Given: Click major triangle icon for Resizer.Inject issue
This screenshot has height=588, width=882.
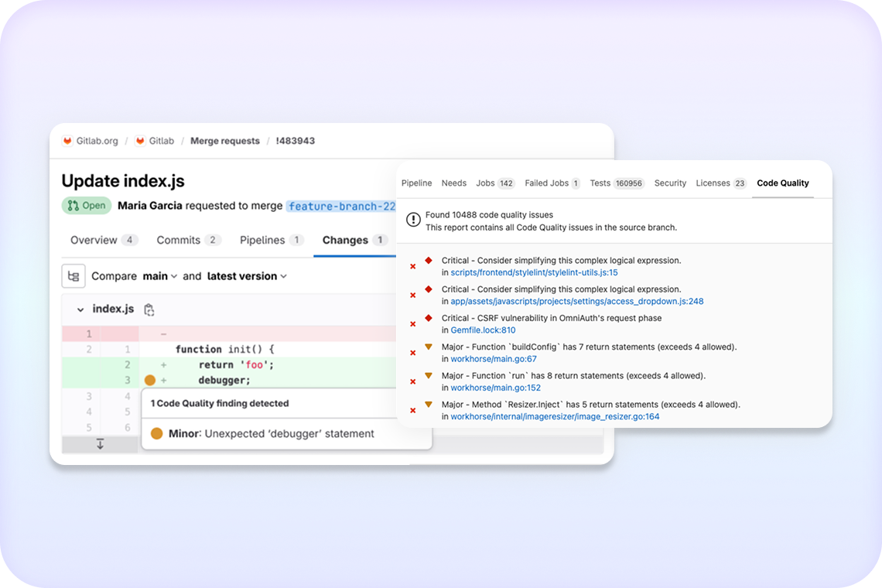Looking at the screenshot, I should pos(429,404).
